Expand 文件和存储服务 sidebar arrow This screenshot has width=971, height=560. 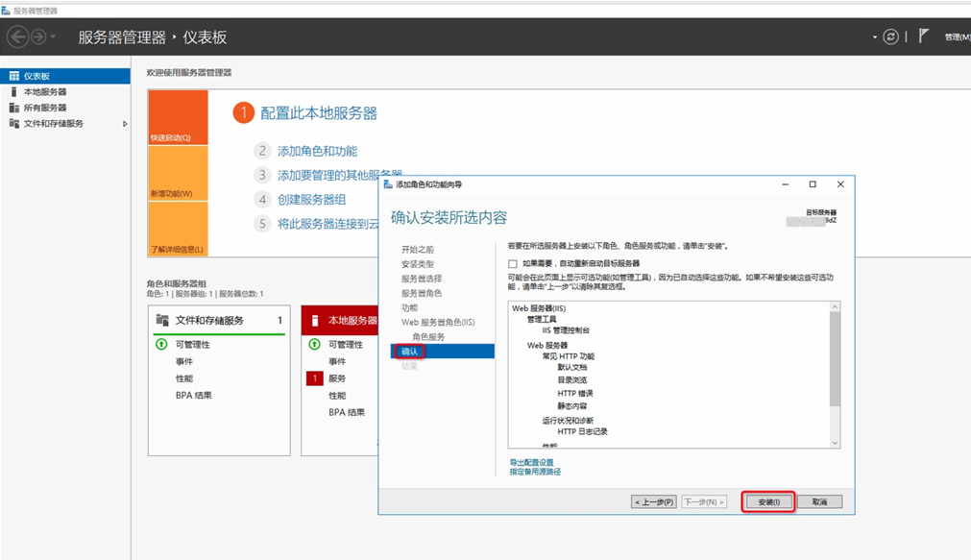pyautogui.click(x=125, y=124)
